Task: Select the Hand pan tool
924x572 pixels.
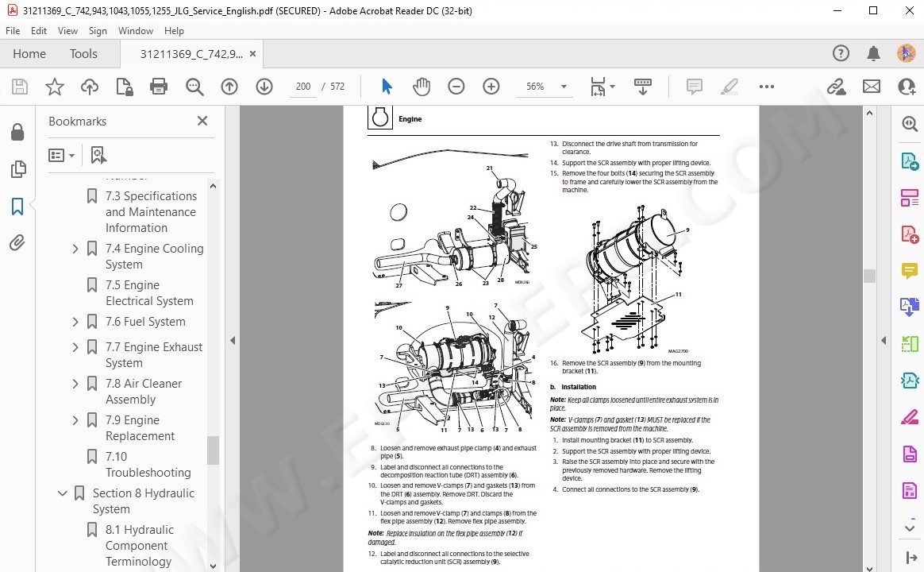Action: tap(421, 87)
